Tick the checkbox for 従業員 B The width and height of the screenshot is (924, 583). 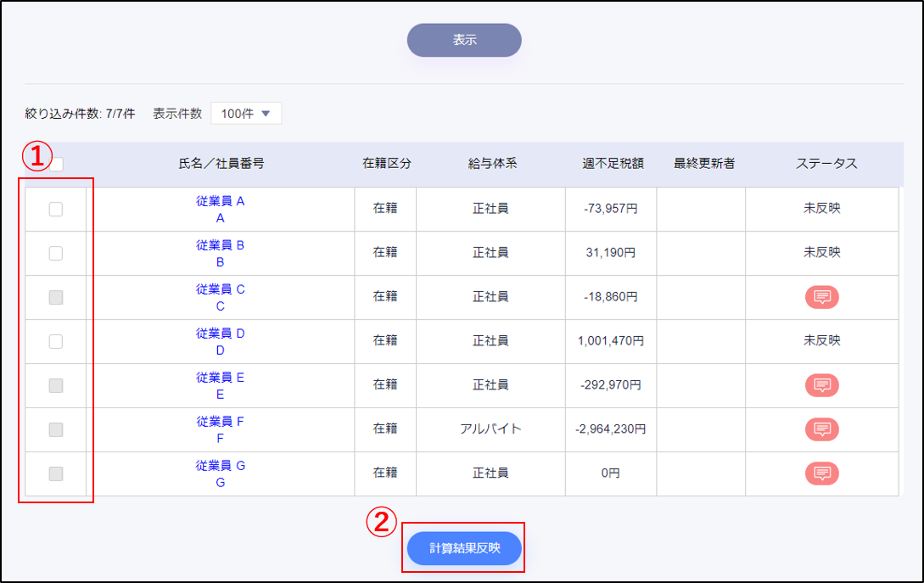[x=56, y=253]
